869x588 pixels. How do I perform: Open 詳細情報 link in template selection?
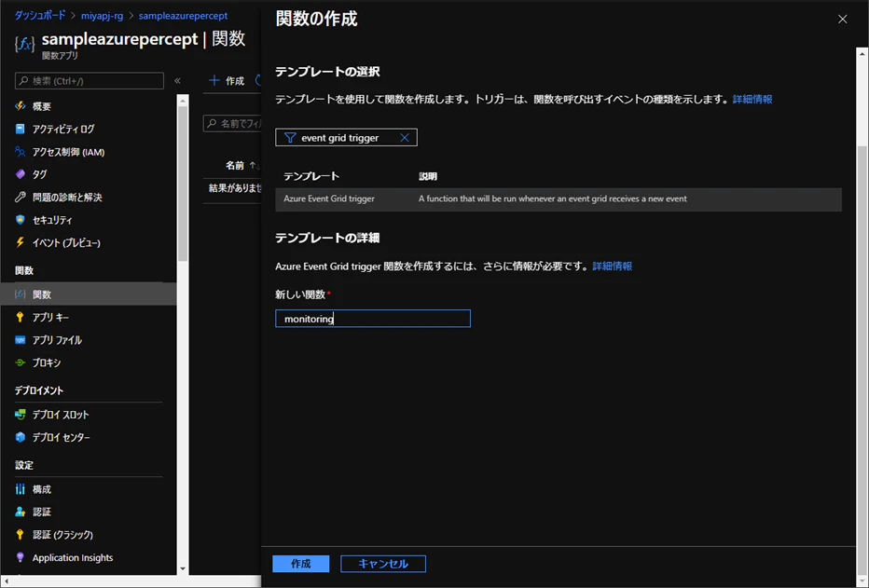(x=752, y=99)
